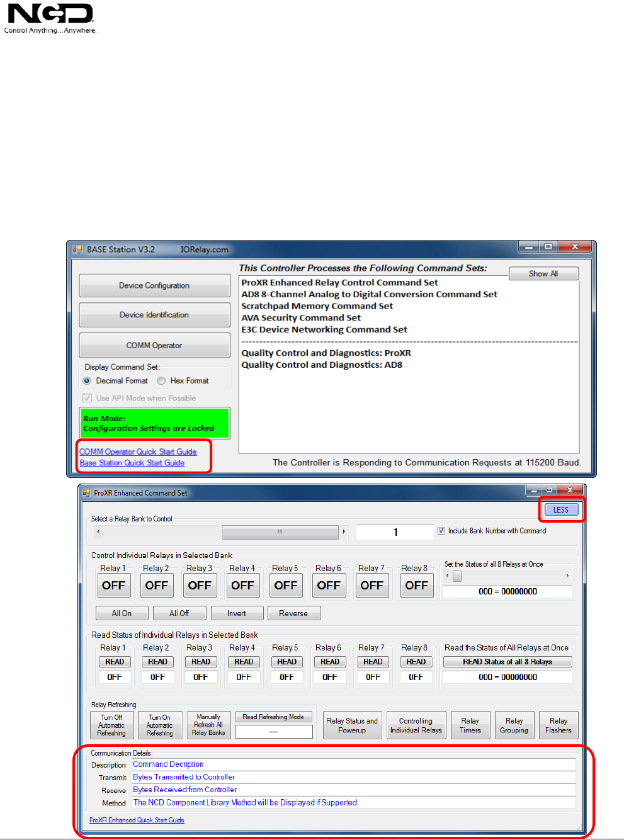
Task: Click READ under Relay 5
Action: [x=287, y=662]
